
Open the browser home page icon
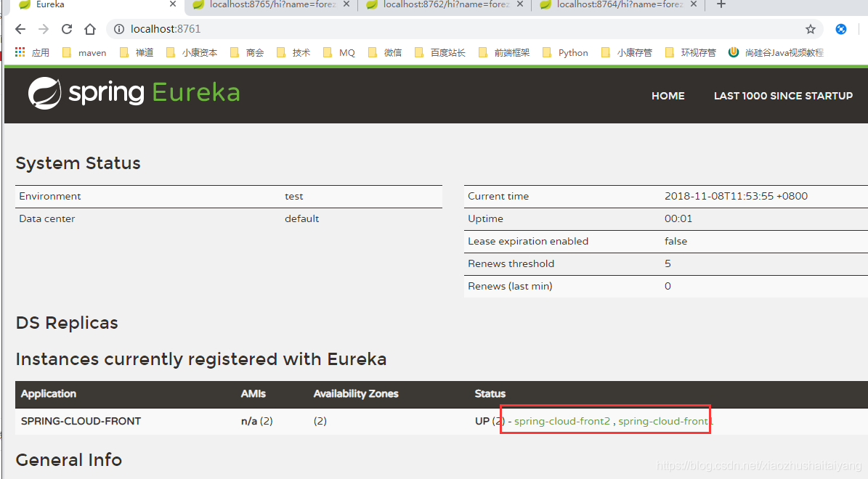click(x=90, y=29)
